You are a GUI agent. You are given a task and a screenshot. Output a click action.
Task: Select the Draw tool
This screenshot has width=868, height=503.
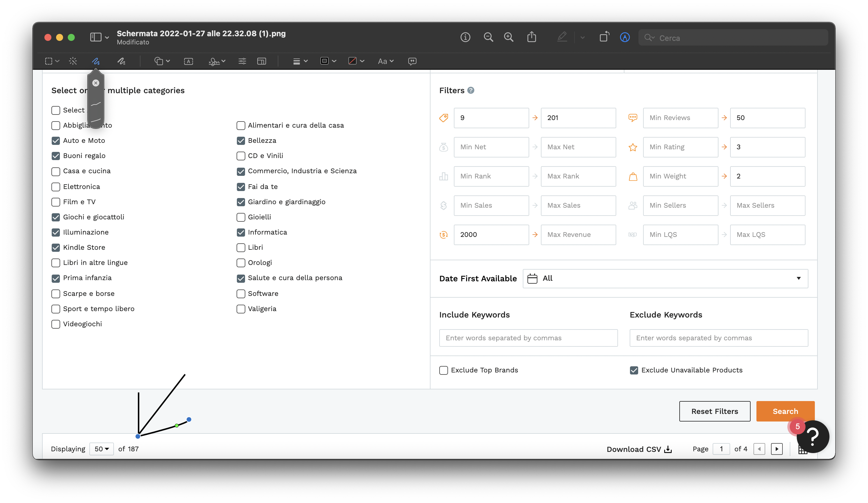[x=121, y=61]
